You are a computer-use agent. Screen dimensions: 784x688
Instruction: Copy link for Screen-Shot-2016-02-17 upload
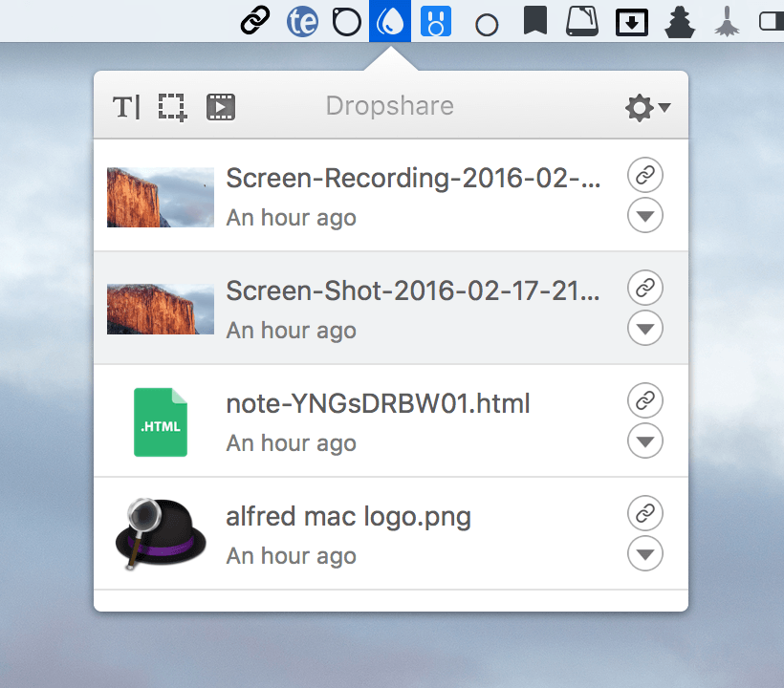point(645,288)
